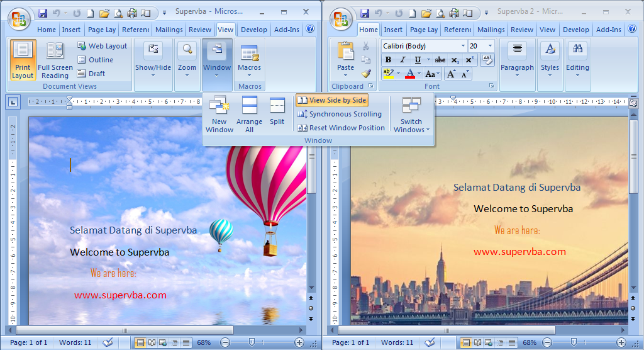Toggle Strikethrough formatting
This screenshot has height=350, width=644.
[440, 60]
